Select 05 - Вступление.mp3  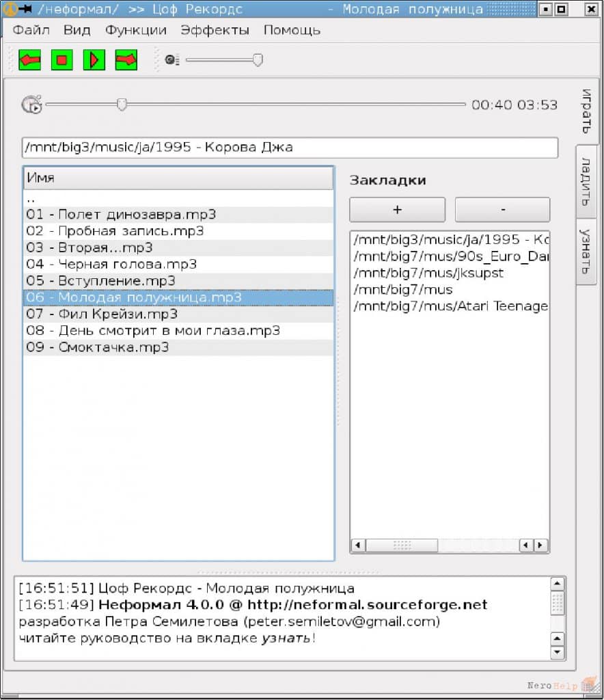(x=178, y=281)
